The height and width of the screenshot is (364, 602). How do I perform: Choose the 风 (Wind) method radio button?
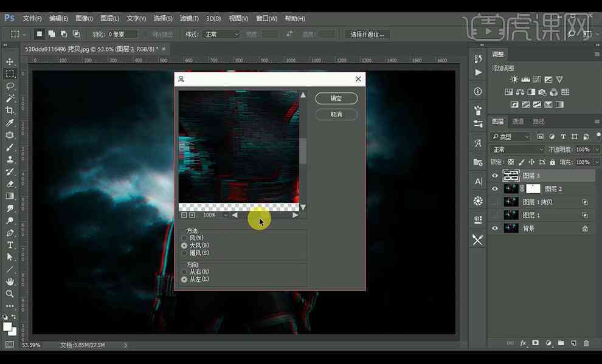pos(184,238)
